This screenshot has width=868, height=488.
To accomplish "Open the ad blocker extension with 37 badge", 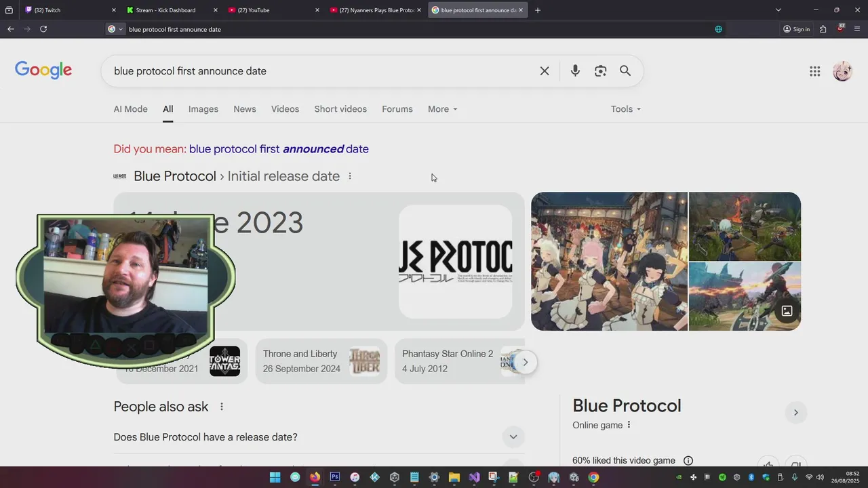I will coord(841,28).
